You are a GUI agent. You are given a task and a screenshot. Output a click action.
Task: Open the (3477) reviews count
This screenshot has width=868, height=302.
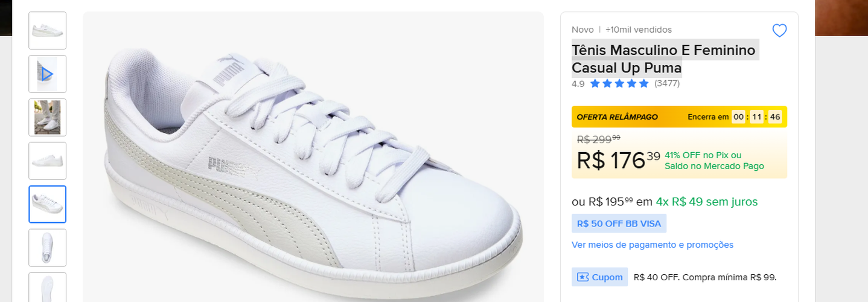tap(667, 83)
